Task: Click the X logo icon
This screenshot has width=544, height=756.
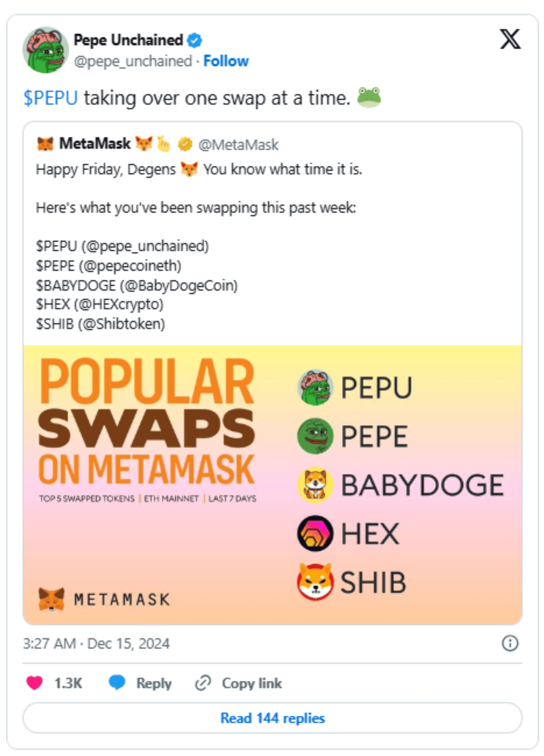Action: (510, 39)
